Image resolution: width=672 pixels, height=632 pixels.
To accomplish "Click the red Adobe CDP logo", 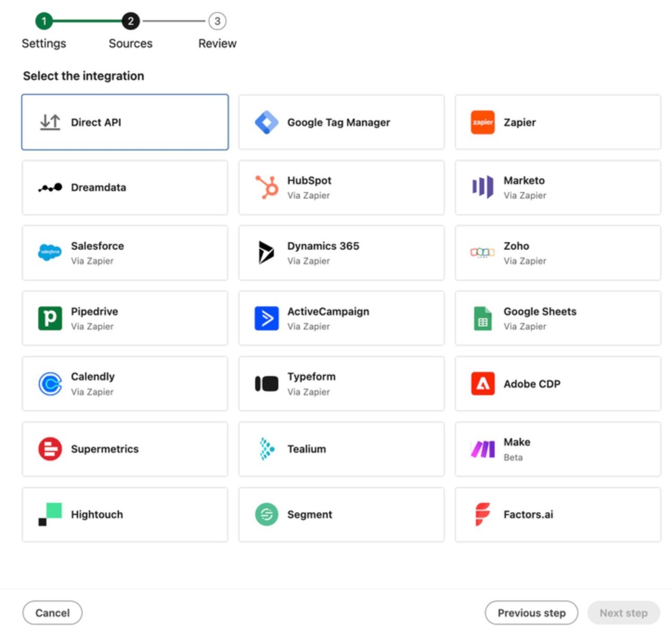I will 483,383.
